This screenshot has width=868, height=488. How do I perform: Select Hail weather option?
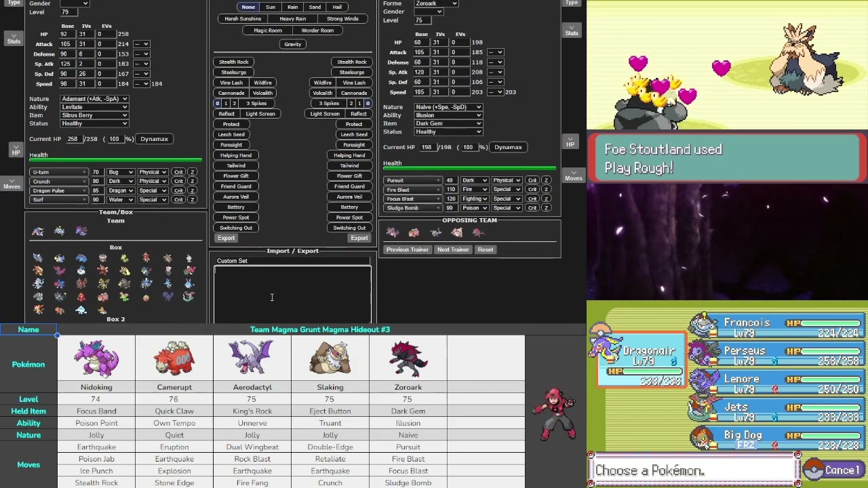click(x=337, y=7)
